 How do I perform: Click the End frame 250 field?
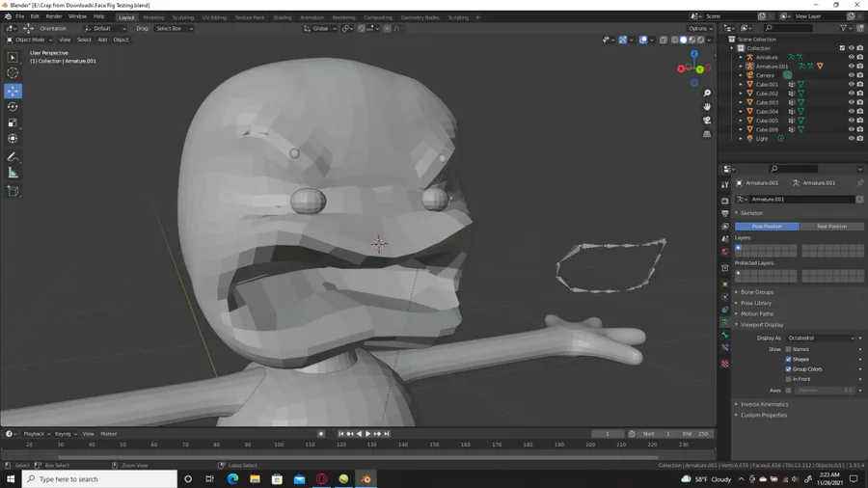click(695, 434)
